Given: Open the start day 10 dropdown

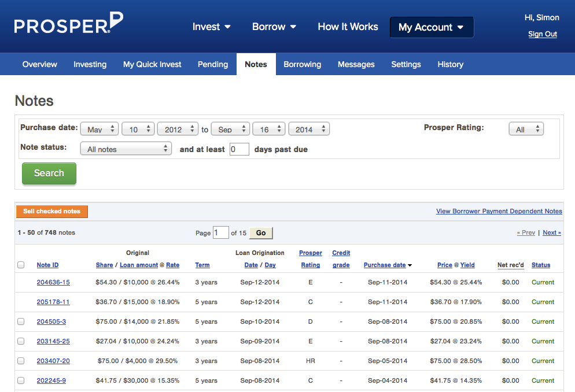Looking at the screenshot, I should pyautogui.click(x=138, y=130).
